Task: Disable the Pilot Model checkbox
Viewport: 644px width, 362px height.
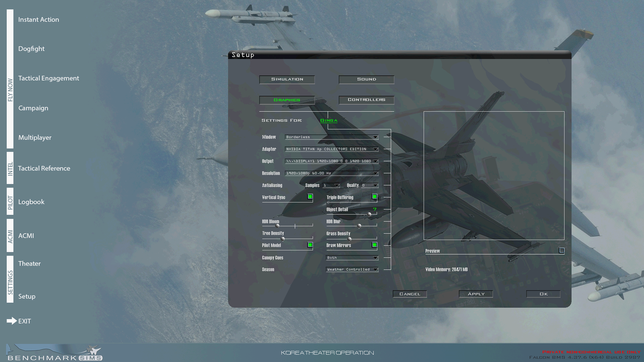Action: [310, 245]
